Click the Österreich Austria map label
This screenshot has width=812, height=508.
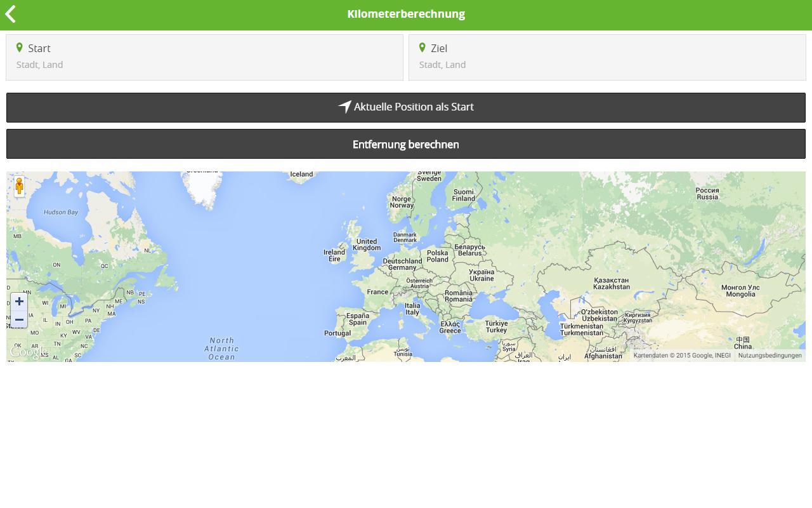click(419, 283)
